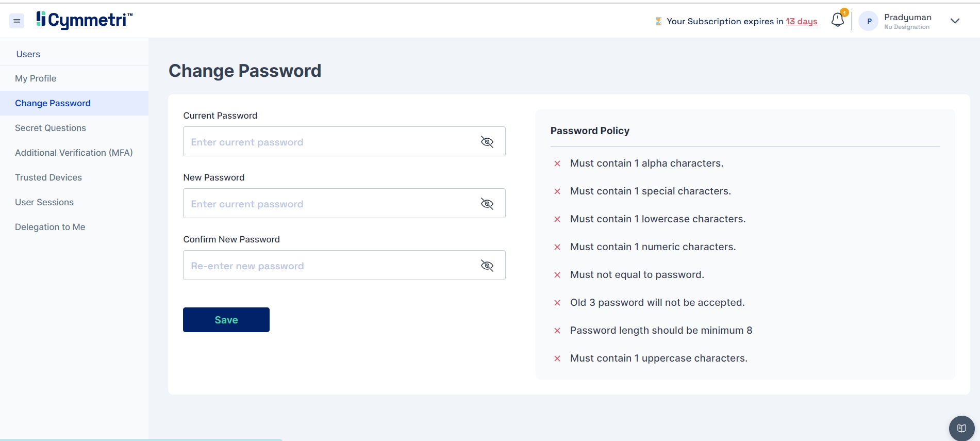This screenshot has width=980, height=441.
Task: Toggle visibility of New Password field
Action: click(x=487, y=204)
